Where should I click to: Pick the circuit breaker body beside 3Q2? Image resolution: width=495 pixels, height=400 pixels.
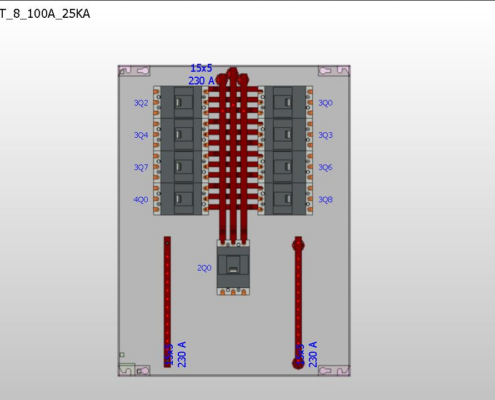coord(181,102)
